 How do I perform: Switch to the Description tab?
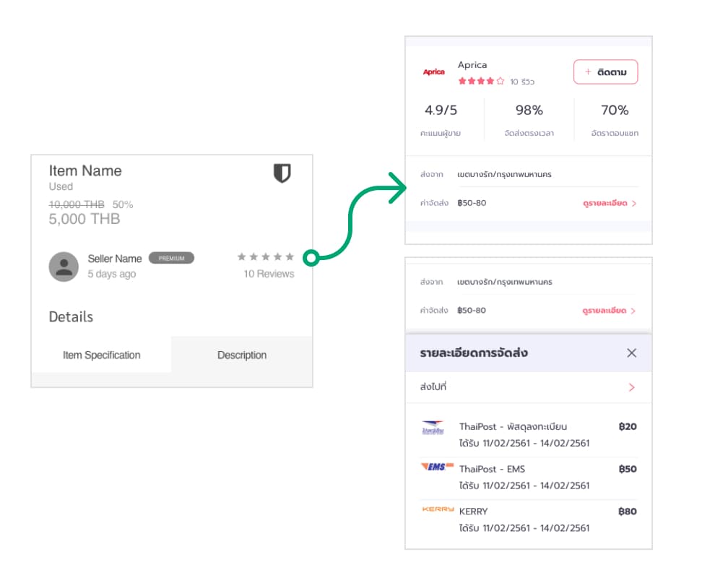click(242, 355)
